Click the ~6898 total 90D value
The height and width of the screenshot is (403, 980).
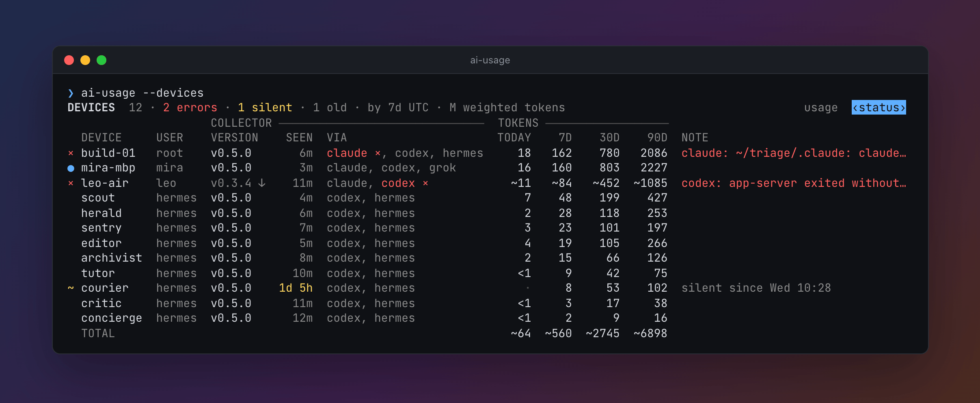tap(650, 334)
